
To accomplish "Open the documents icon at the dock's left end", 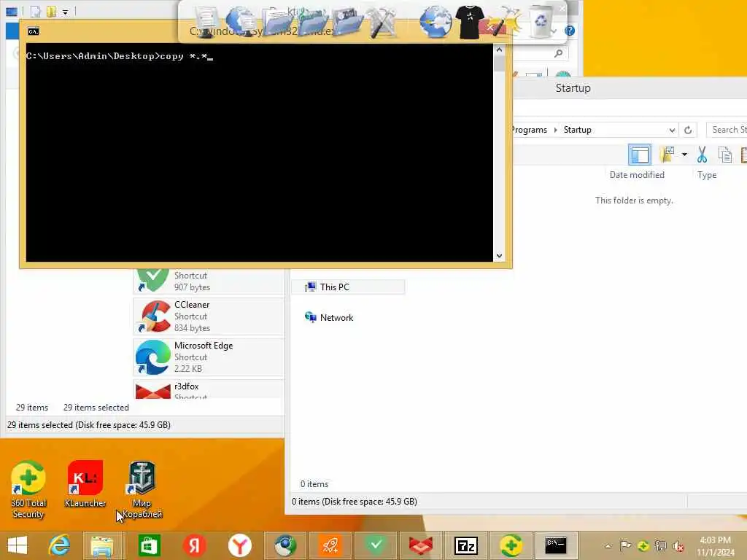I will click(x=206, y=23).
